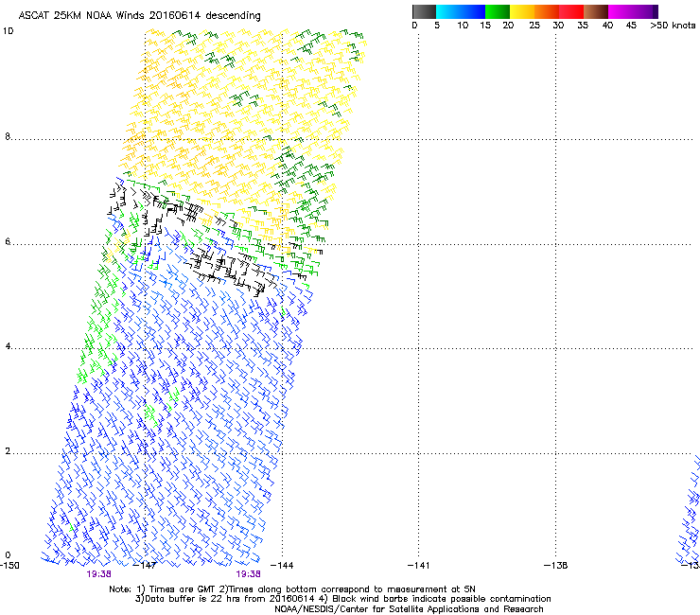Click the left purple 19:38 time stamp
This screenshot has height=615, width=700.
(98, 574)
